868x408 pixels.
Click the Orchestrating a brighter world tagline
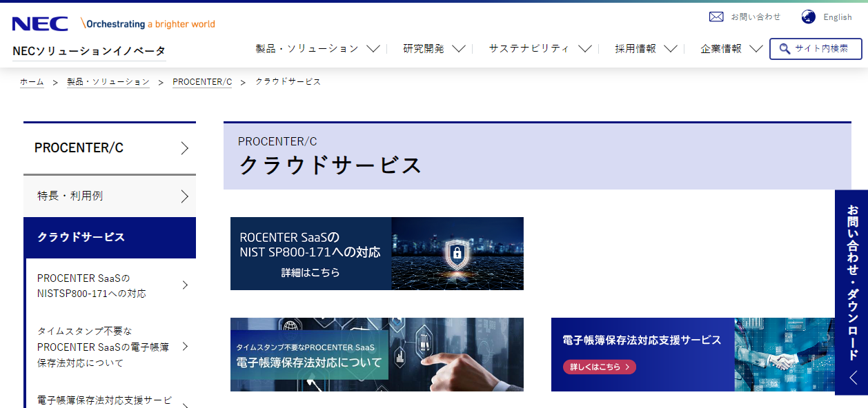coord(148,24)
